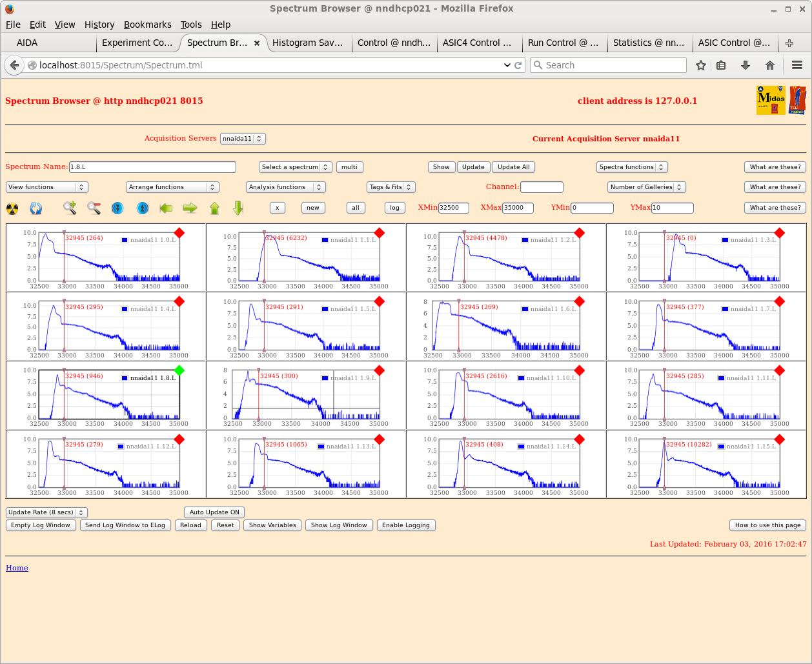Click the green up arrow icon
Screen dimensions: 812x664
coord(215,208)
